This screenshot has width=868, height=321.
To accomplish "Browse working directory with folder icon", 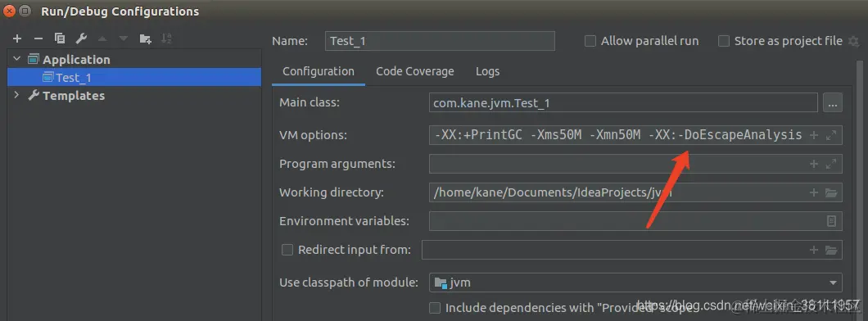I will click(830, 192).
